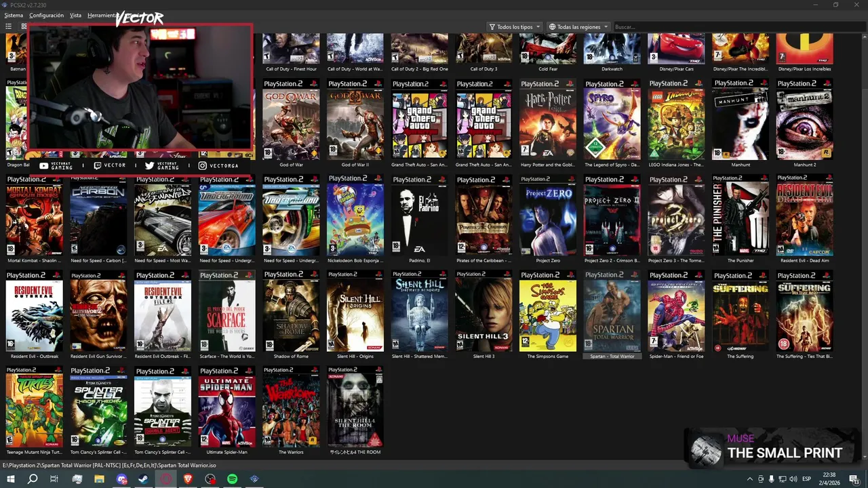This screenshot has height=488, width=868.
Task: Show hidden system tray icons
Action: click(750, 479)
